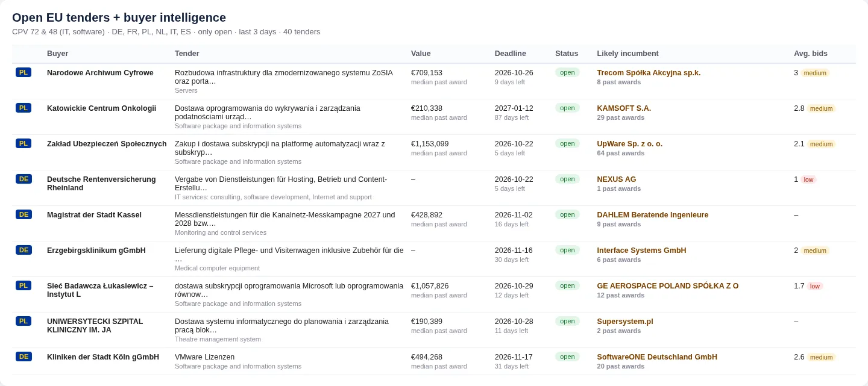
Task: Click the deadline 2027-01-12
Action: pyautogui.click(x=514, y=108)
